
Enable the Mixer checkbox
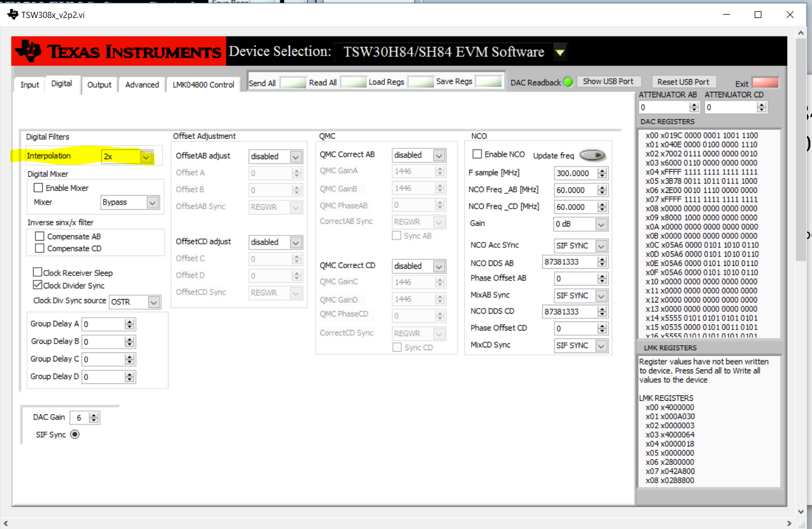click(x=39, y=188)
